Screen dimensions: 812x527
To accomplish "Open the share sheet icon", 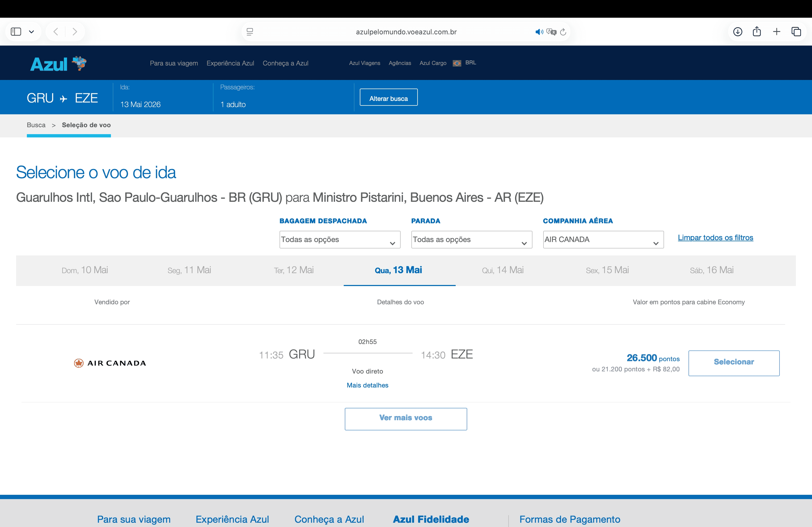I will click(x=757, y=32).
